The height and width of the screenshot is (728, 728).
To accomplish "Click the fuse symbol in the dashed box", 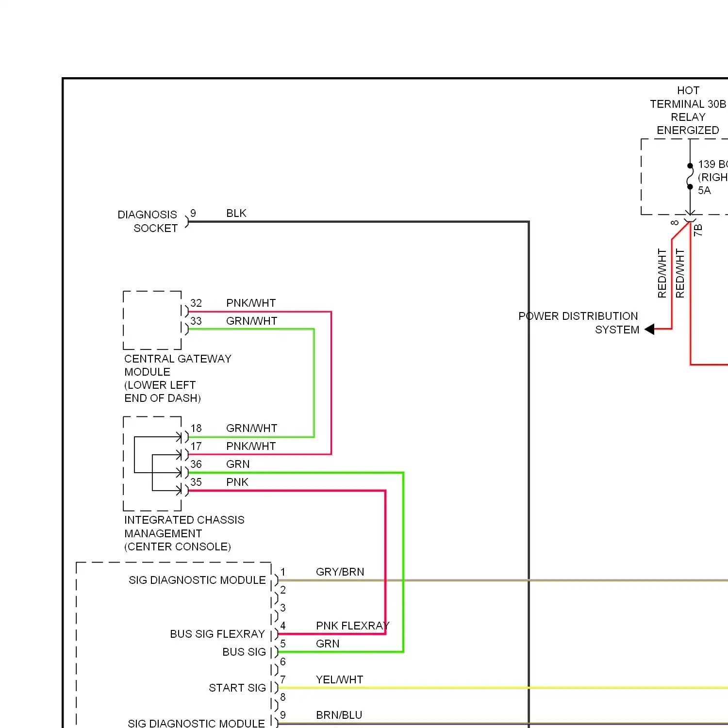I will coord(690,177).
